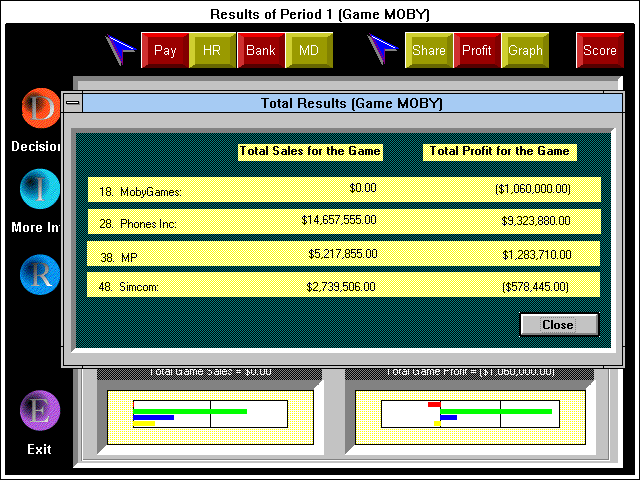The width and height of the screenshot is (640, 480).
Task: Click the blue bar in the profit chart
Action: coord(449,418)
